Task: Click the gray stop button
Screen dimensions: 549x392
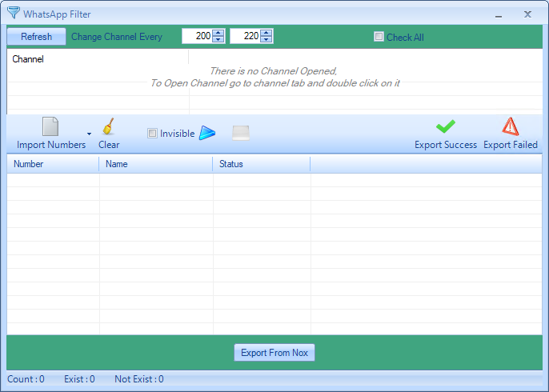Action: tap(241, 133)
